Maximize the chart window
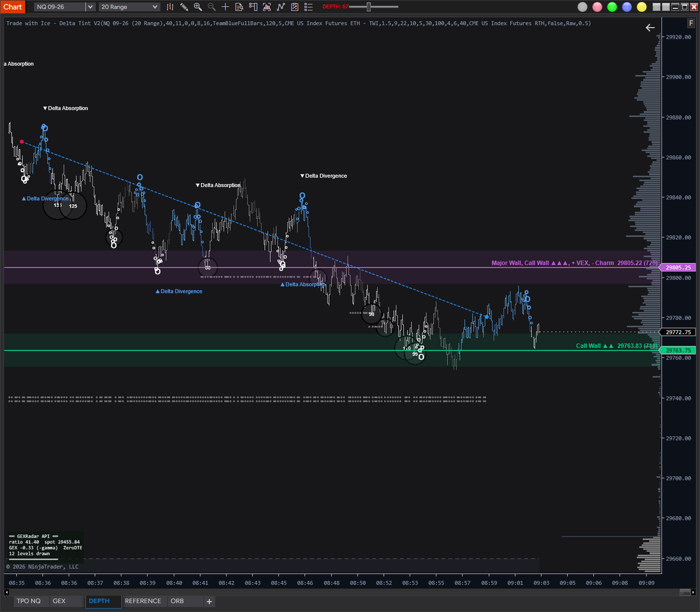The height and width of the screenshot is (612, 700). point(684,7)
